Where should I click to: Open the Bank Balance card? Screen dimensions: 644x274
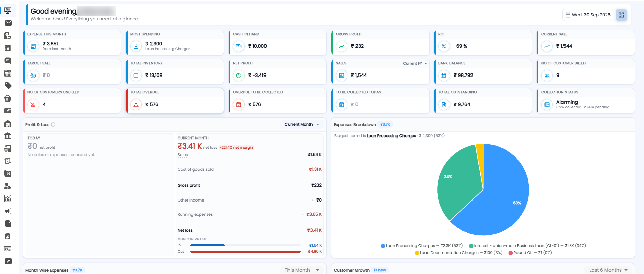(483, 72)
